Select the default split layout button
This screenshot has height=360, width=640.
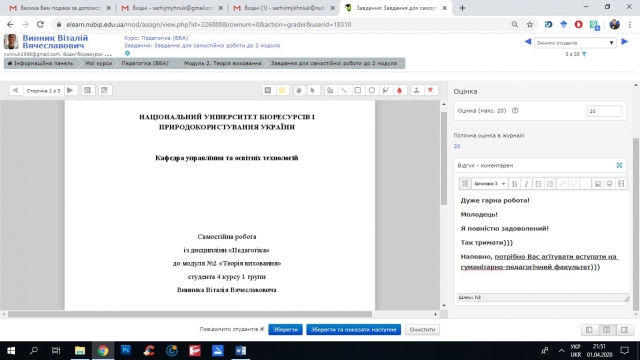click(x=607, y=330)
